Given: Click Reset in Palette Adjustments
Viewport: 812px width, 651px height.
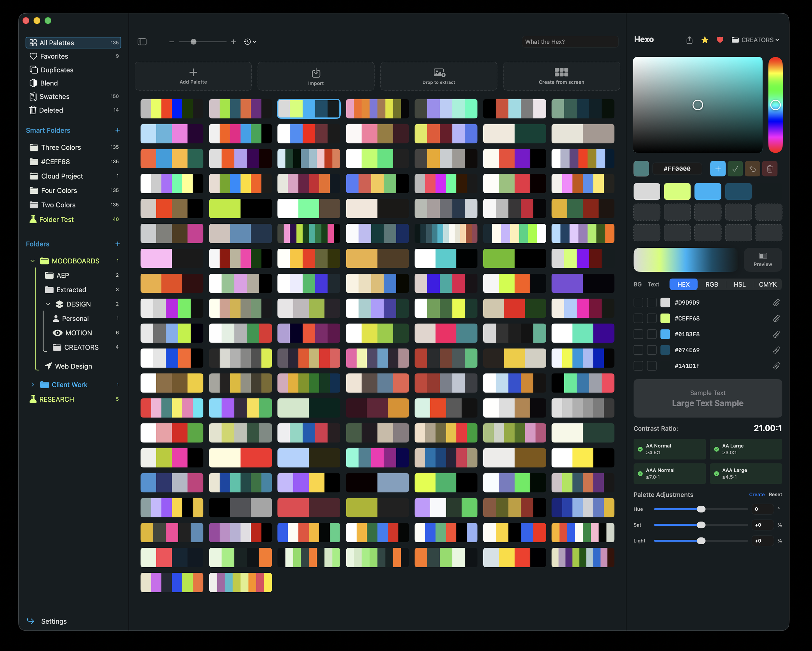Looking at the screenshot, I should click(775, 495).
